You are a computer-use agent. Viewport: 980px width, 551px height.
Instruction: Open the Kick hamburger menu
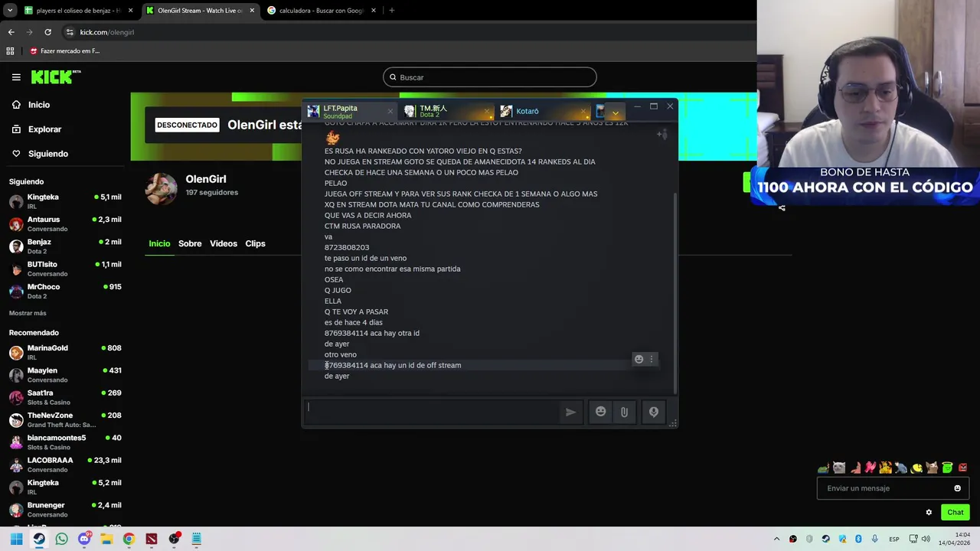tap(16, 77)
